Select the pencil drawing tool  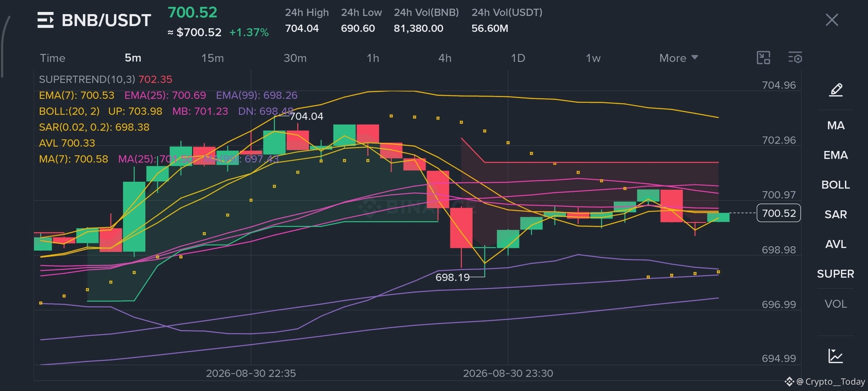point(836,89)
